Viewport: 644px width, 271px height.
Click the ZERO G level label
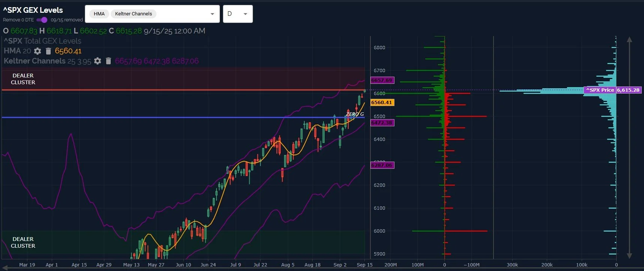355,114
